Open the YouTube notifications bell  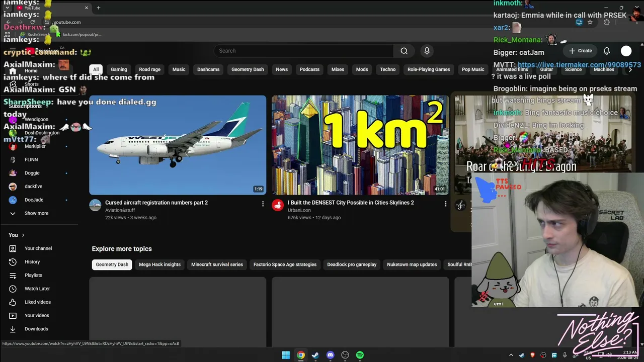coord(607,51)
